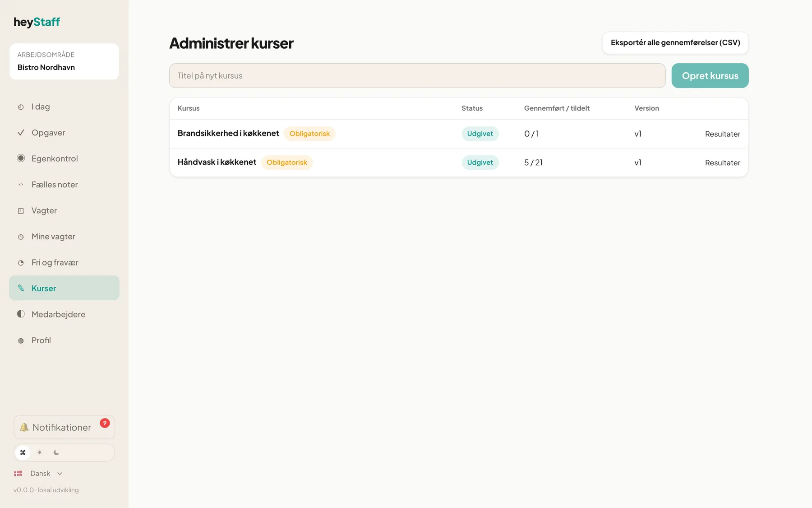Focus the Titel på nyt kursus field
The height and width of the screenshot is (508, 812).
[417, 75]
